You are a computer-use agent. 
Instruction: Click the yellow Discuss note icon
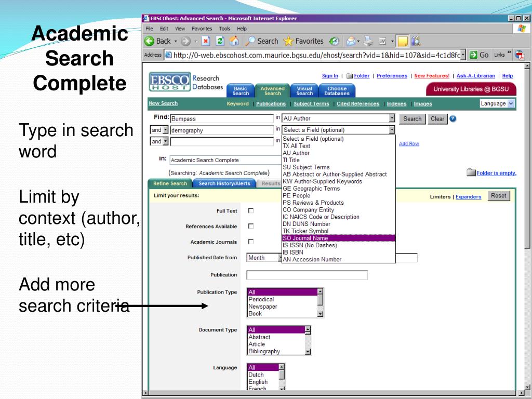[403, 42]
